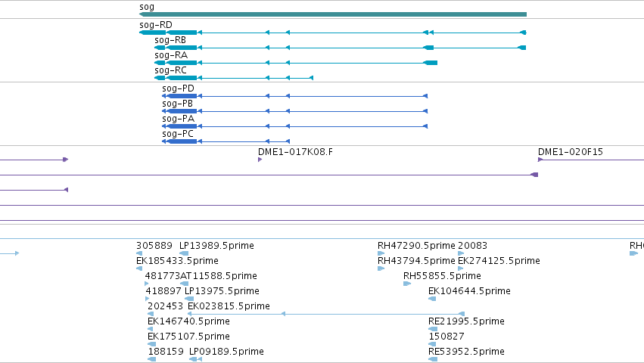Click EST RH43794.5prime label

tap(416, 261)
